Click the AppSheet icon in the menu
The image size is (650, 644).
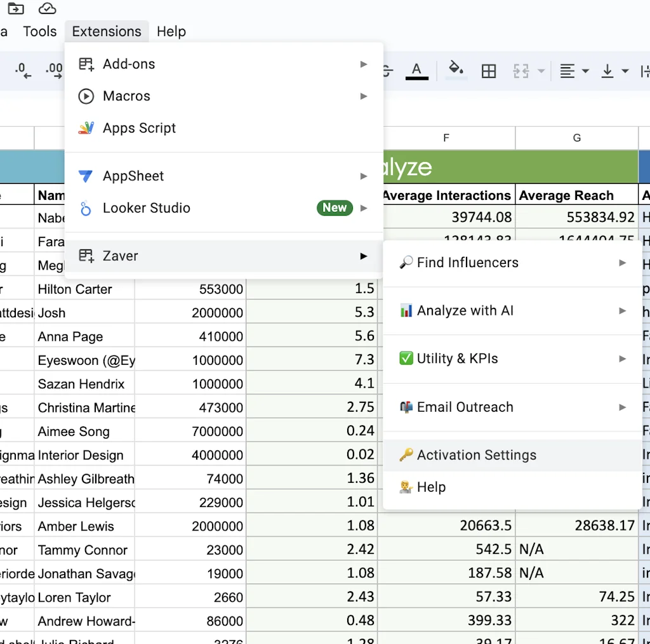tap(85, 176)
